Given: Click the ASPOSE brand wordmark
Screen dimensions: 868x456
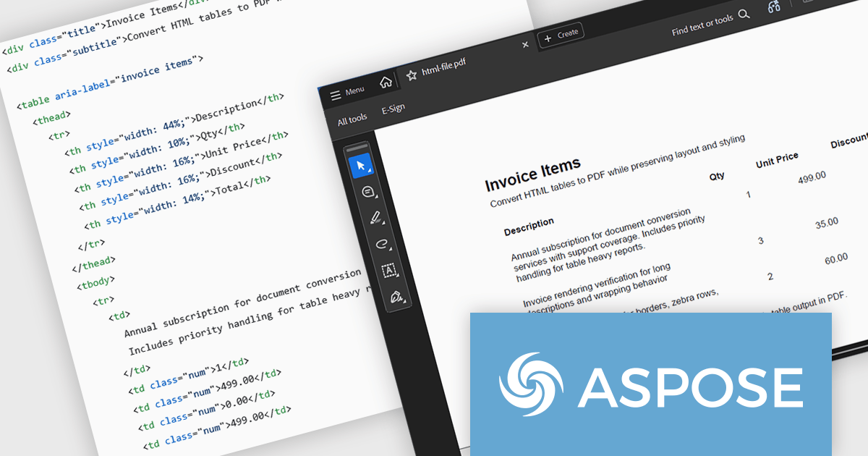Looking at the screenshot, I should (690, 387).
